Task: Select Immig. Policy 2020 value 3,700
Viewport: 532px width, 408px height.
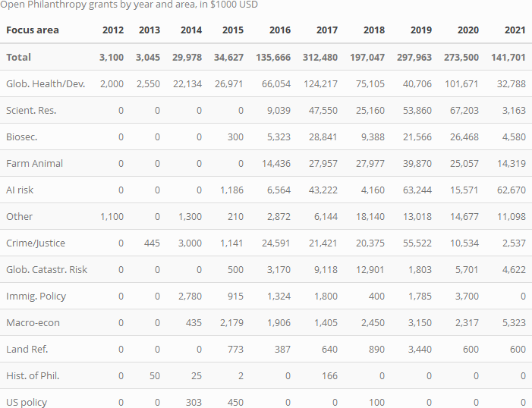Action: pyautogui.click(x=467, y=296)
